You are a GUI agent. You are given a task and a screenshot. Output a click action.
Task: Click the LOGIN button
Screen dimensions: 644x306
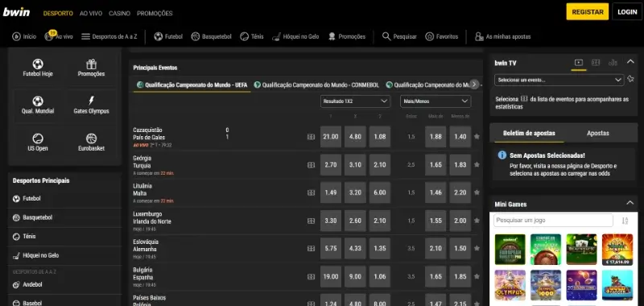(627, 12)
